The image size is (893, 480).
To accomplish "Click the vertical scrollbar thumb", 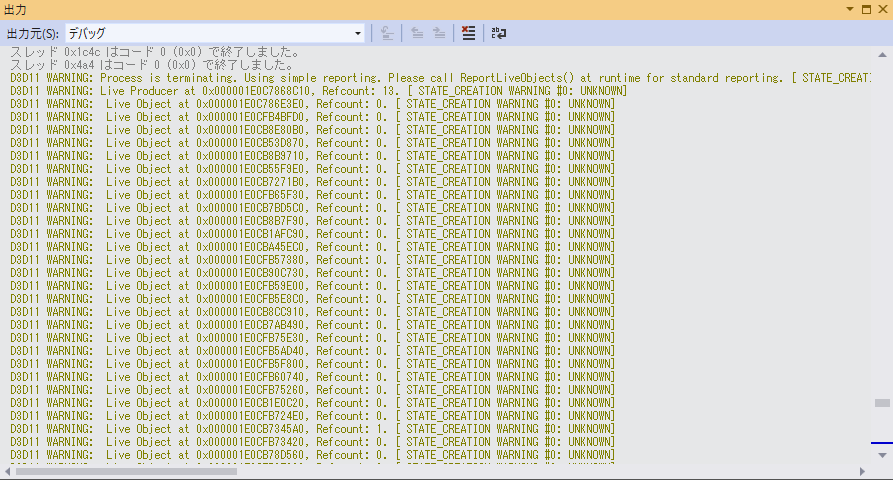I will (882, 403).
